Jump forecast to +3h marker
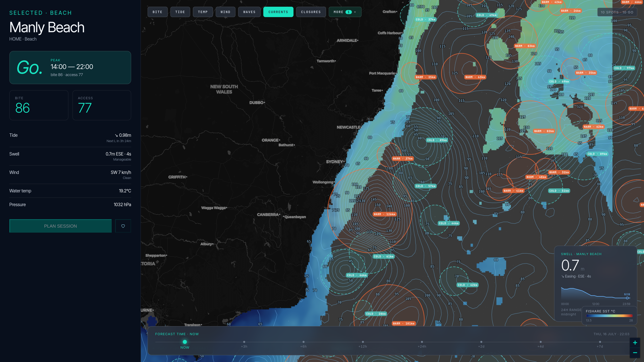Screen dimensions: 644x362 (244, 342)
